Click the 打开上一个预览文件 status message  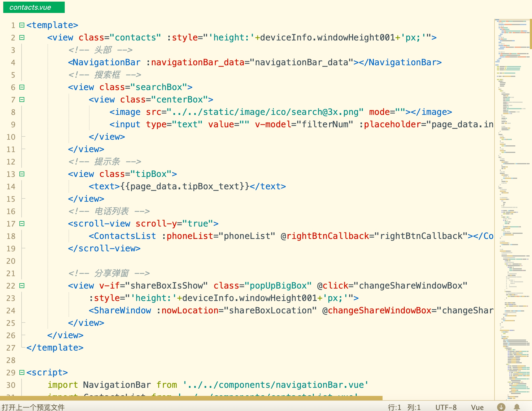coord(33,407)
